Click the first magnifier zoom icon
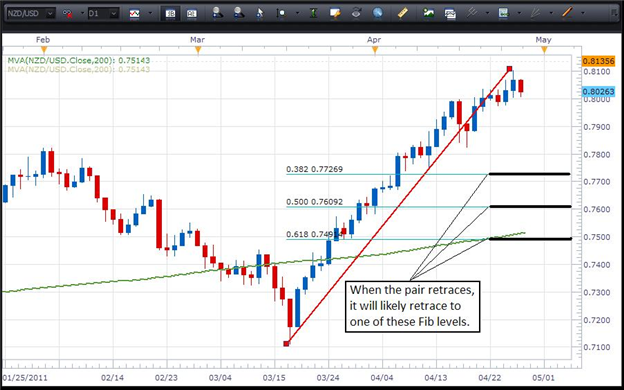Screen dimensions: 624x390 [217, 13]
